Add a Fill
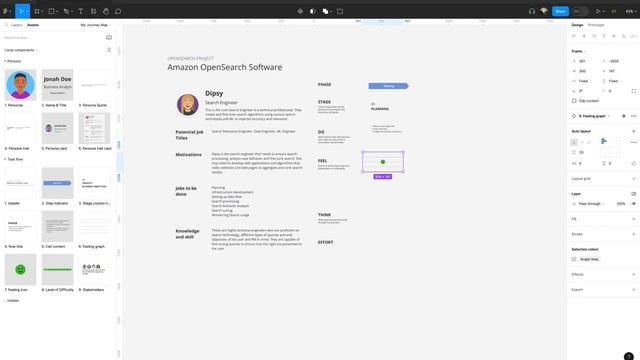This screenshot has width=640, height=360. [633, 219]
